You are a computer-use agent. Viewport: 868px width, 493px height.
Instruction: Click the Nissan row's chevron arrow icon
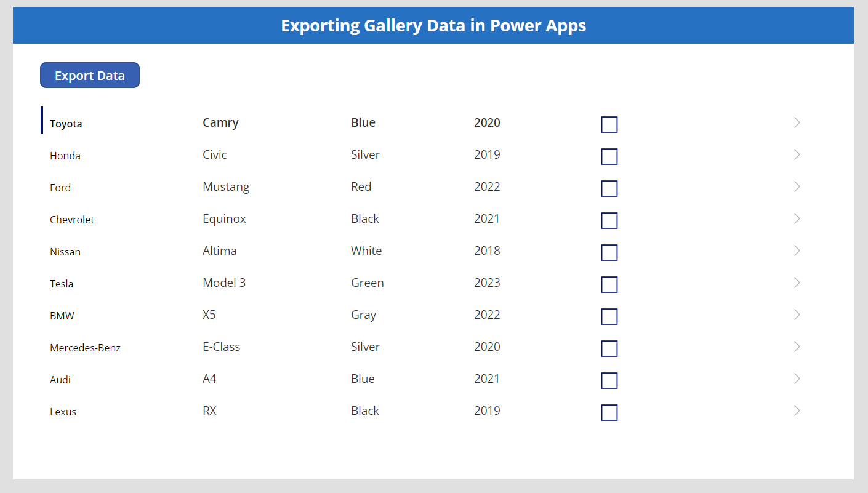[797, 251]
